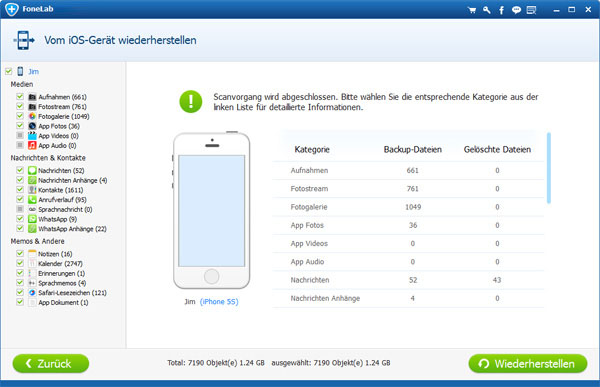Click the green exclamation notice icon
This screenshot has height=387, width=600.
pos(191,101)
